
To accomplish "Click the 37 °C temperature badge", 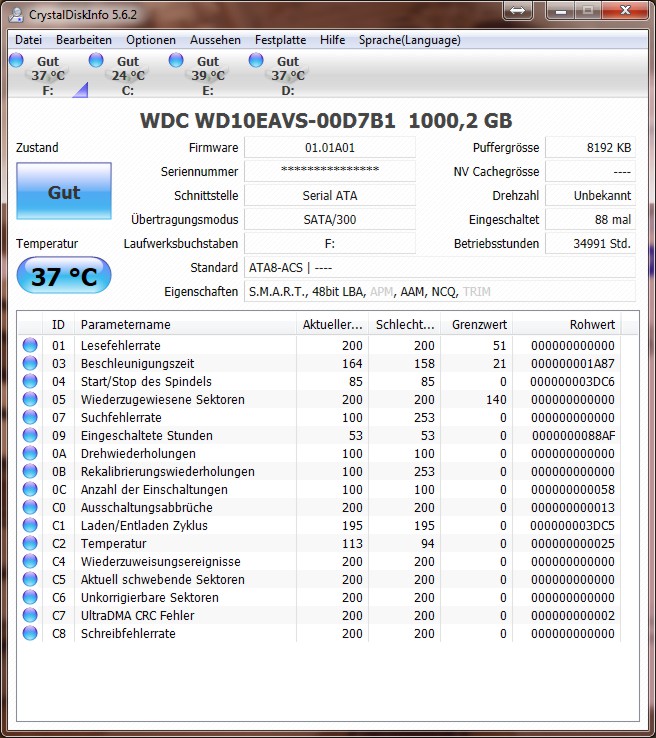I will [x=64, y=275].
